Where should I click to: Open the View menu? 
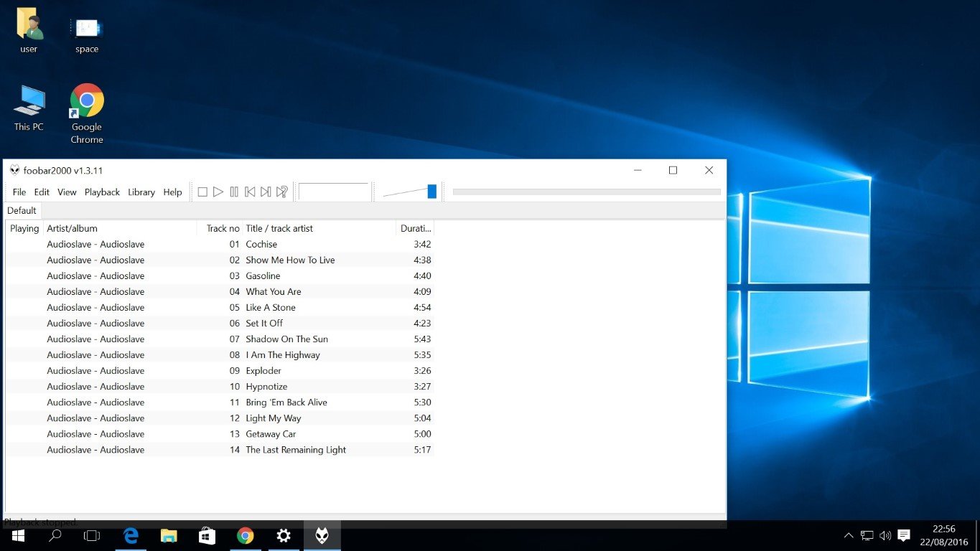67,192
